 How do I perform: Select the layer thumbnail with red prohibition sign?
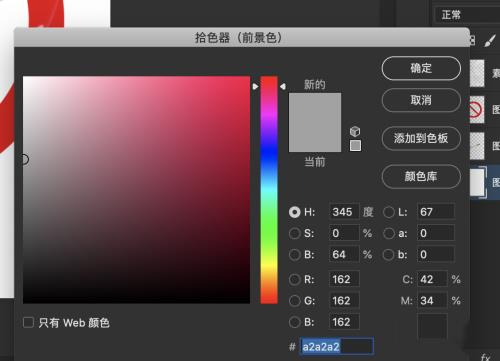477,109
